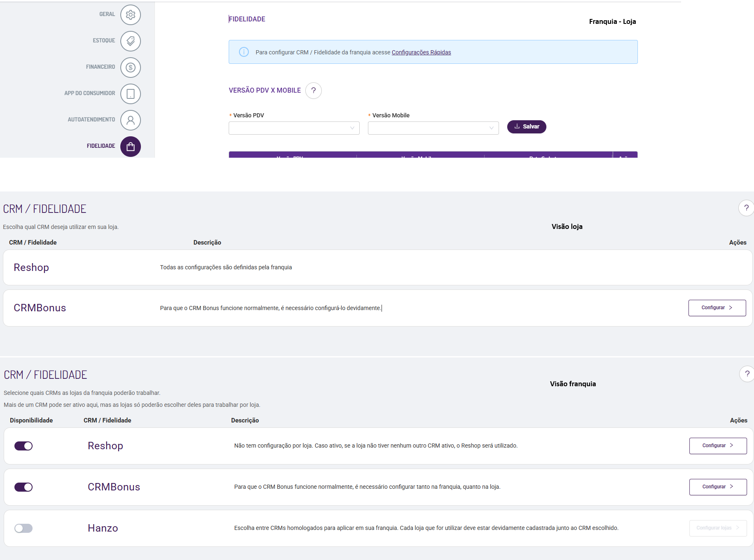Screen dimensions: 754x560
Task: Click the Hanzo CRM name
Action: [x=103, y=528]
